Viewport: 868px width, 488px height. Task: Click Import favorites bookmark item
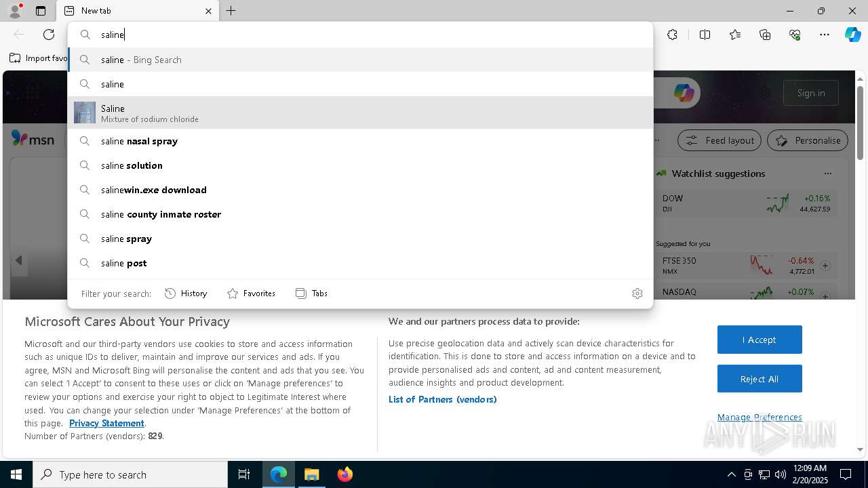[38, 58]
